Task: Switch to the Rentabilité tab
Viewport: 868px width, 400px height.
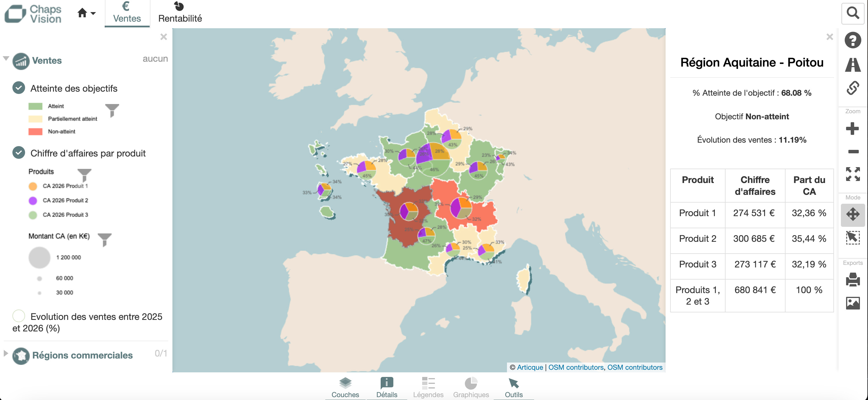Action: click(x=180, y=13)
